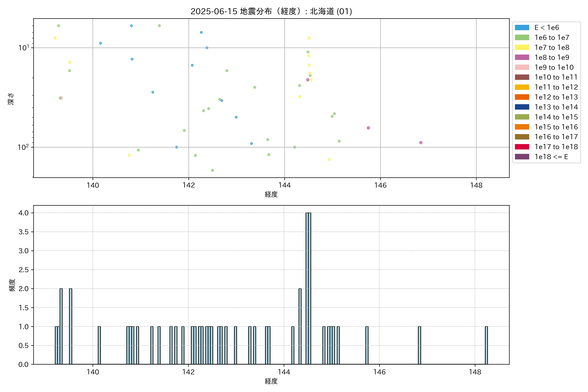Click the magenta scatter point near longitude 145.7
This screenshot has width=588, height=392.
(368, 128)
